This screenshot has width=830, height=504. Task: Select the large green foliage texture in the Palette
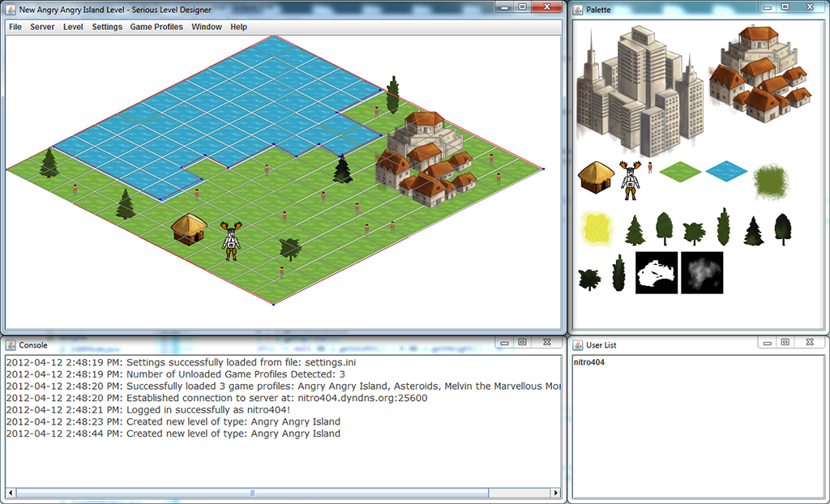[x=772, y=182]
